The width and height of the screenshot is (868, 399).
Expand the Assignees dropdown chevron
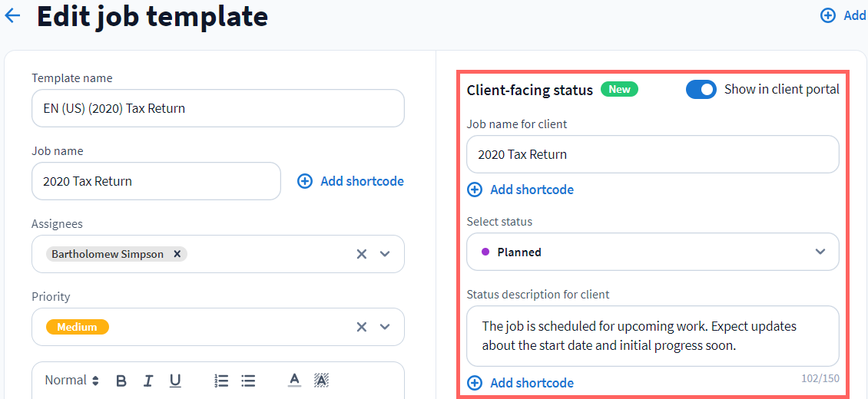coord(386,254)
